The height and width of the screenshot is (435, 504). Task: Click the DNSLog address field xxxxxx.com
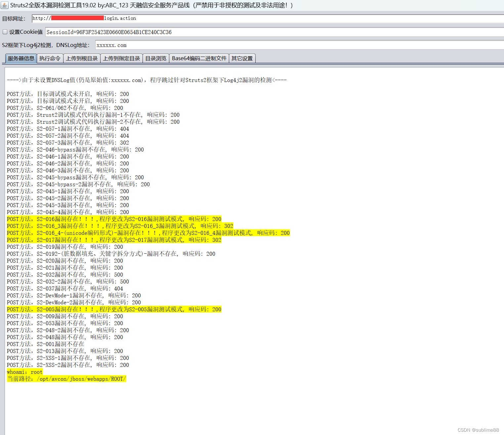point(300,45)
